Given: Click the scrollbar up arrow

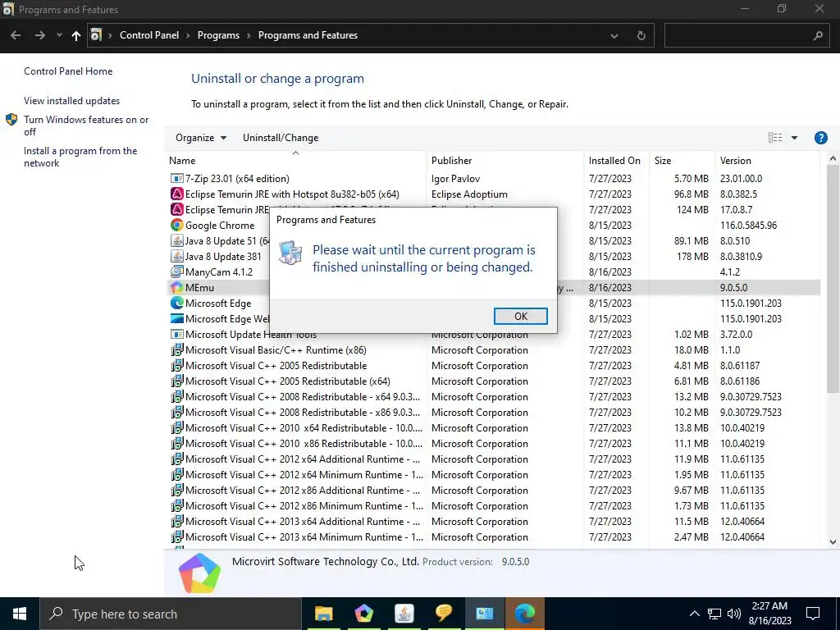Looking at the screenshot, I should 832,158.
